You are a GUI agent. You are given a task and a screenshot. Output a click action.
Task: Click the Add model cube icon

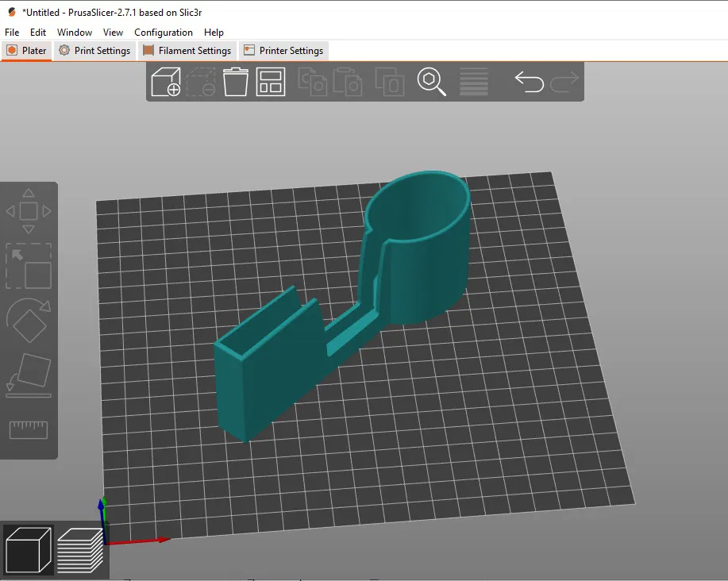166,82
